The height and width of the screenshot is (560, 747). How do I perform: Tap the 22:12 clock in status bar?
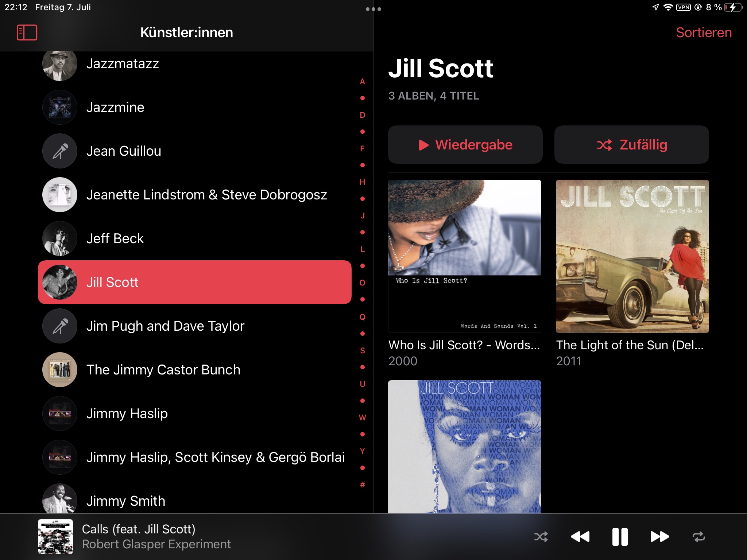tap(16, 7)
